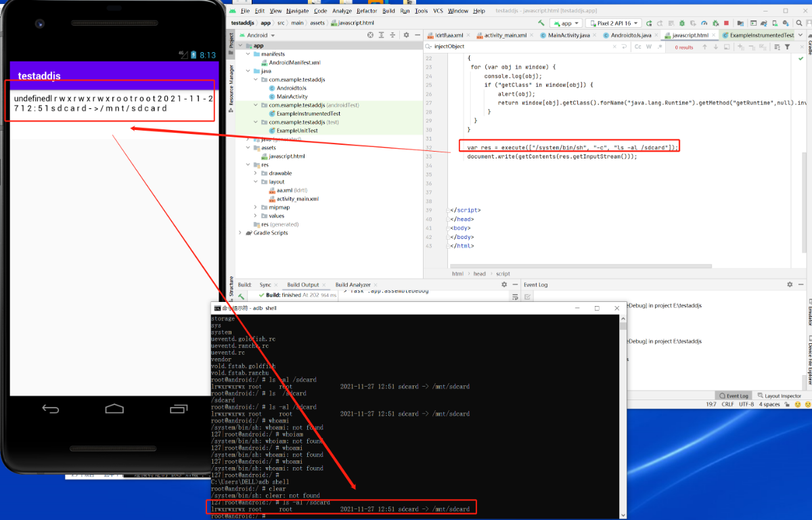812x520 pixels.
Task: Open the File menu
Action: click(245, 11)
